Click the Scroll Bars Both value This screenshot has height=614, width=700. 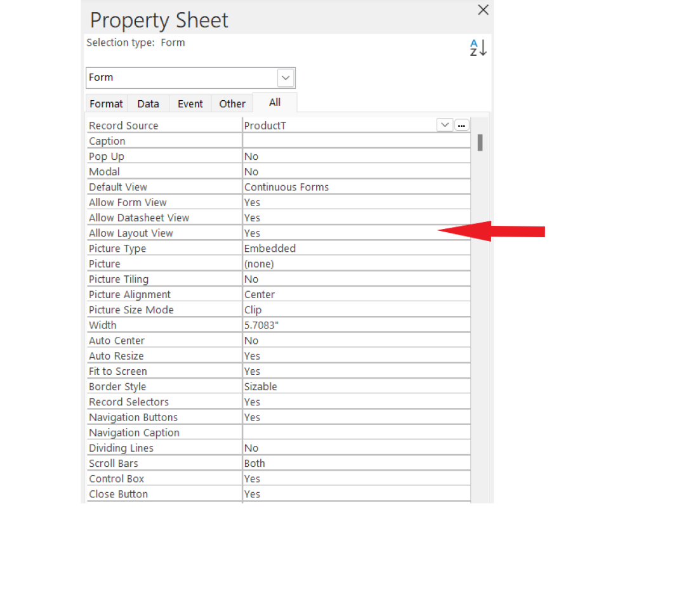click(x=355, y=464)
